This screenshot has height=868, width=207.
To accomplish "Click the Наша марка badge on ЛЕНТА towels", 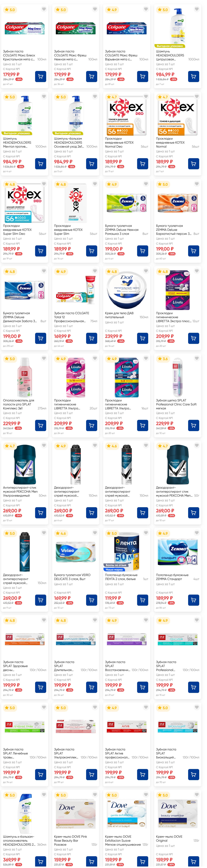I will 114,570.
